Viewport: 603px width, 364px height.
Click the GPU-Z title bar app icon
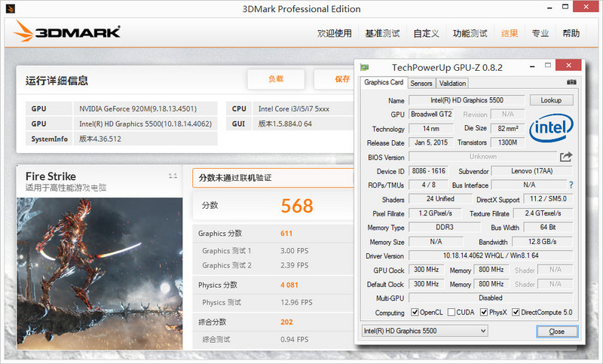pyautogui.click(x=364, y=68)
